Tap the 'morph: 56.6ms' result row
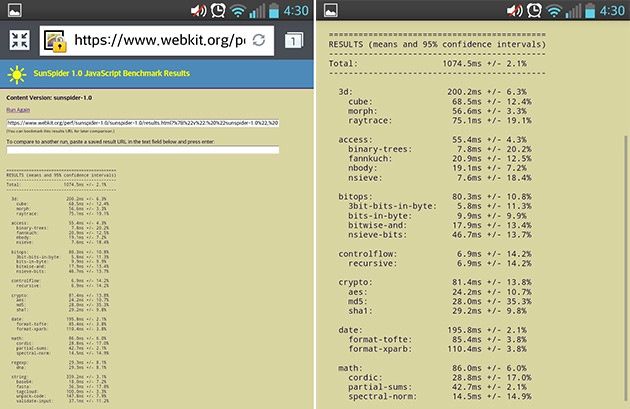This screenshot has width=630, height=409. click(437, 111)
